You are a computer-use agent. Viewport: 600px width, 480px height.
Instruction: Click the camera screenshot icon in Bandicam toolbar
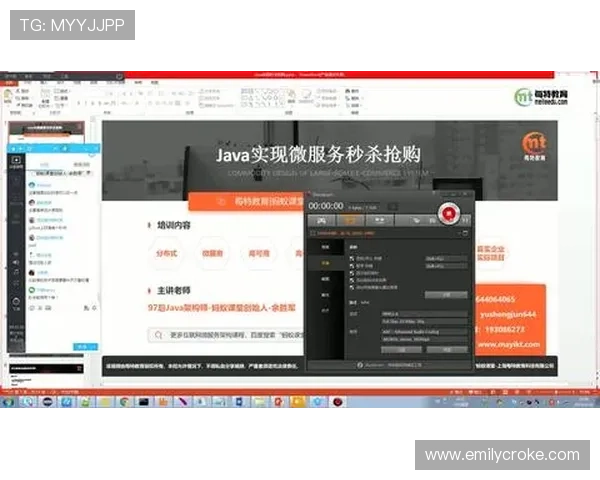point(432,220)
